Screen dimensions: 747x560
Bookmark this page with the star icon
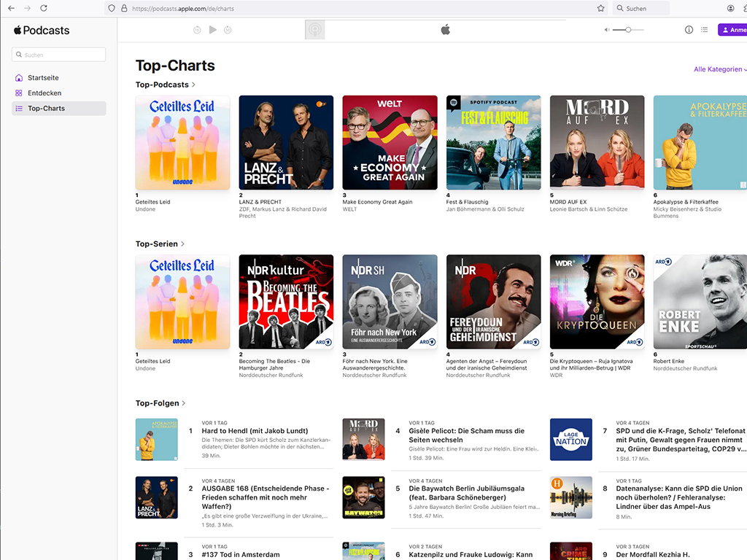[600, 8]
